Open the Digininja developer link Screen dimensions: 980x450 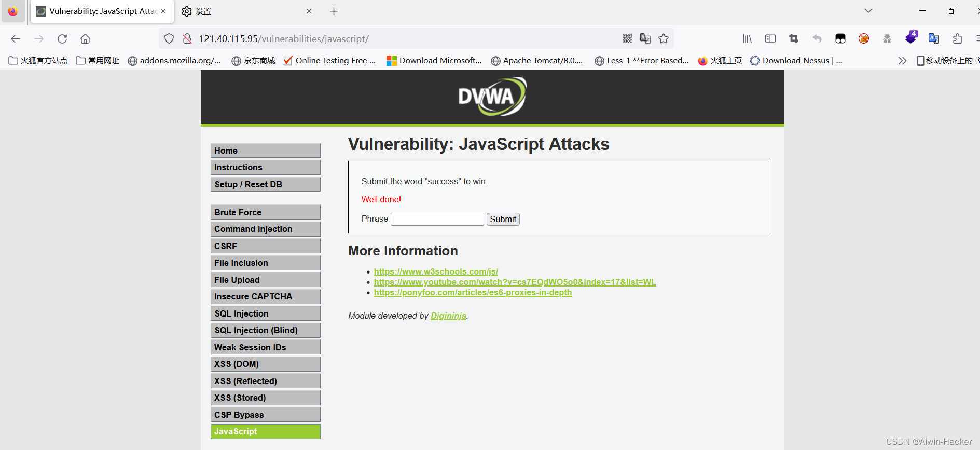448,316
